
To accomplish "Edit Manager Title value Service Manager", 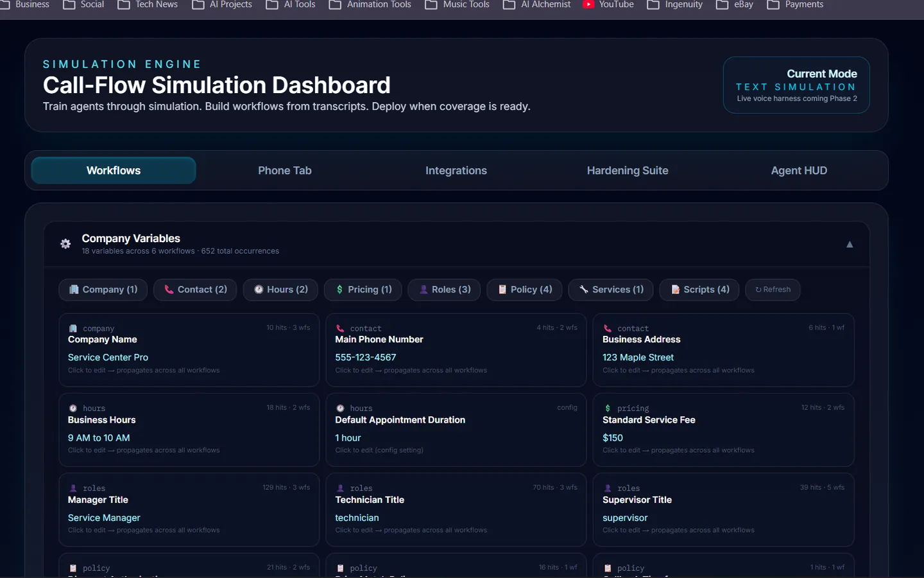I will tap(104, 518).
